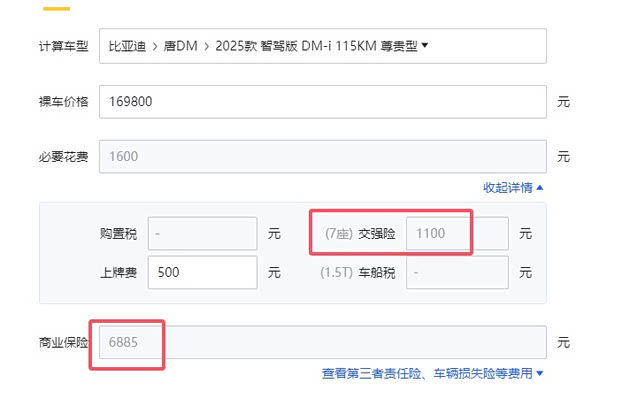This screenshot has width=630, height=406.
Task: Click the 上牌费 label text
Action: coord(118,271)
